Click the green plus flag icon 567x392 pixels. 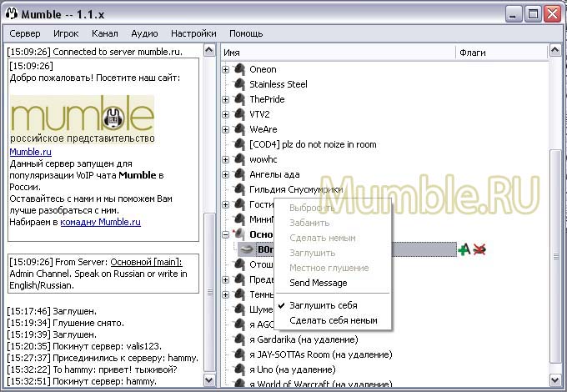click(464, 249)
